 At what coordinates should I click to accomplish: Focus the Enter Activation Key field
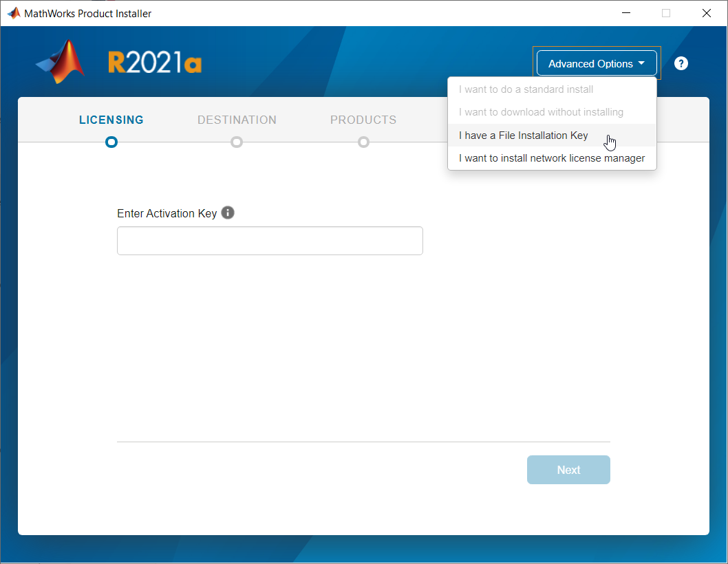(270, 241)
